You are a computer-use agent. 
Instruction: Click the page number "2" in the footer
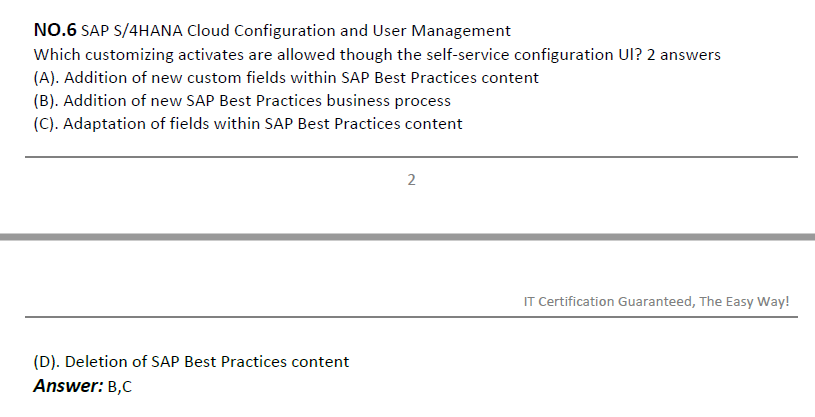(x=412, y=181)
